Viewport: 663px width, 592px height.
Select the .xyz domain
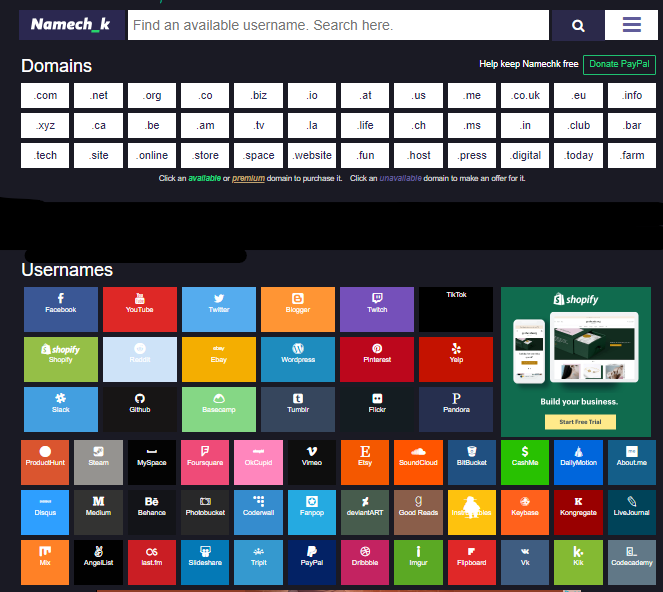(45, 126)
